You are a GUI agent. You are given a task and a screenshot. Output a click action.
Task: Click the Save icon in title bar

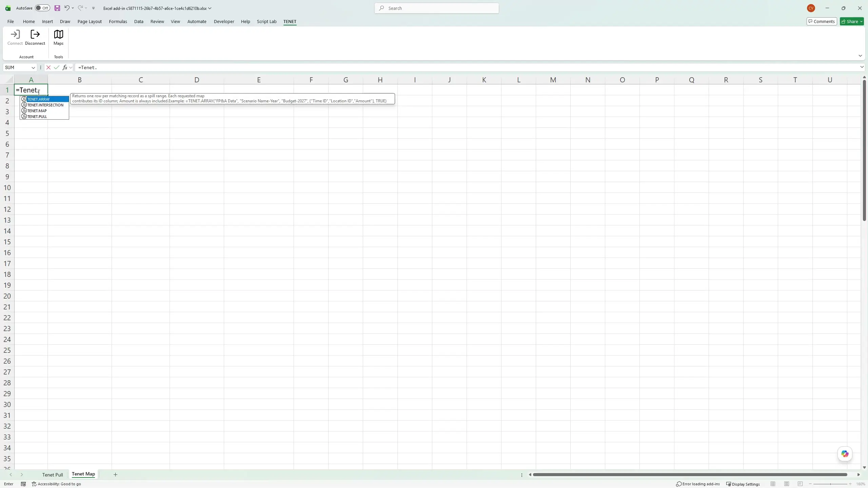coord(57,8)
